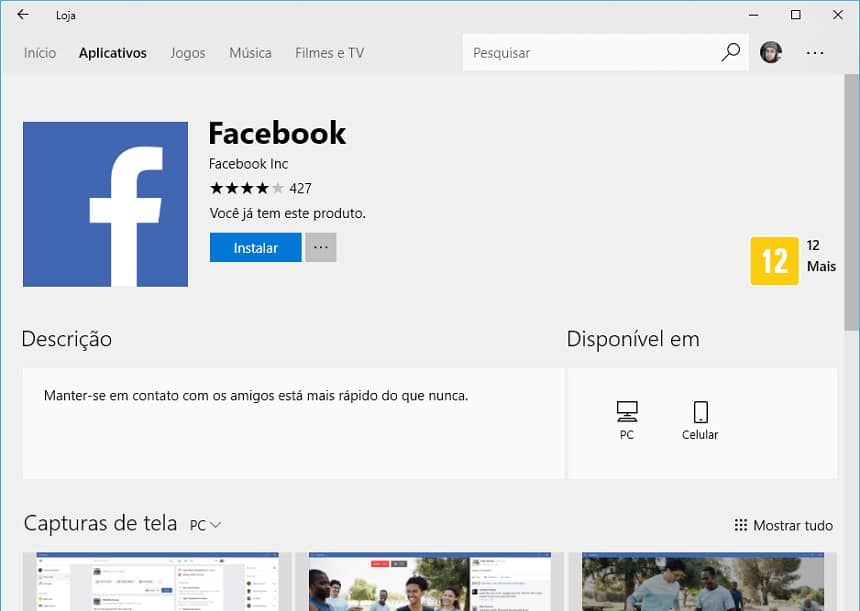Click the Facebook app logo
Screen dimensions: 860x611
pos(105,204)
